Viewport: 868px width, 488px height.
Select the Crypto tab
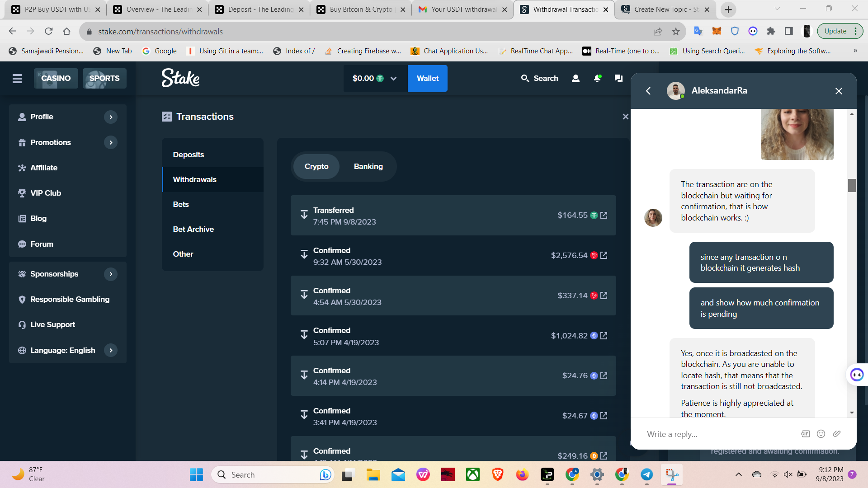(316, 166)
